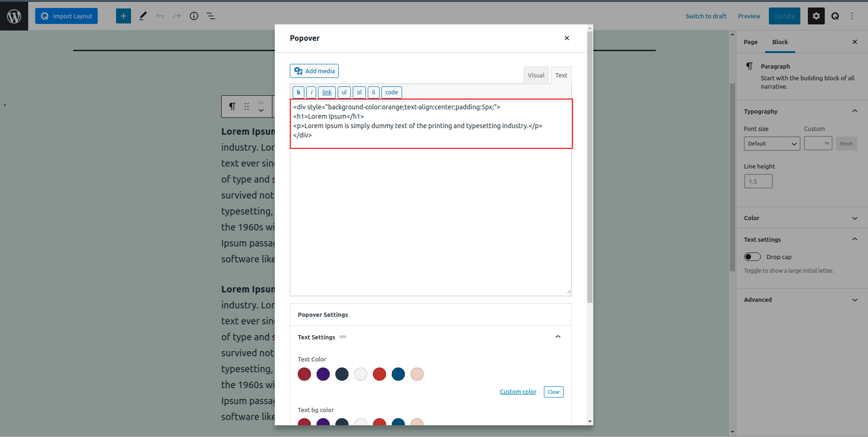Click the editor canvas scrollbar
868x437 pixels.
click(x=732, y=177)
